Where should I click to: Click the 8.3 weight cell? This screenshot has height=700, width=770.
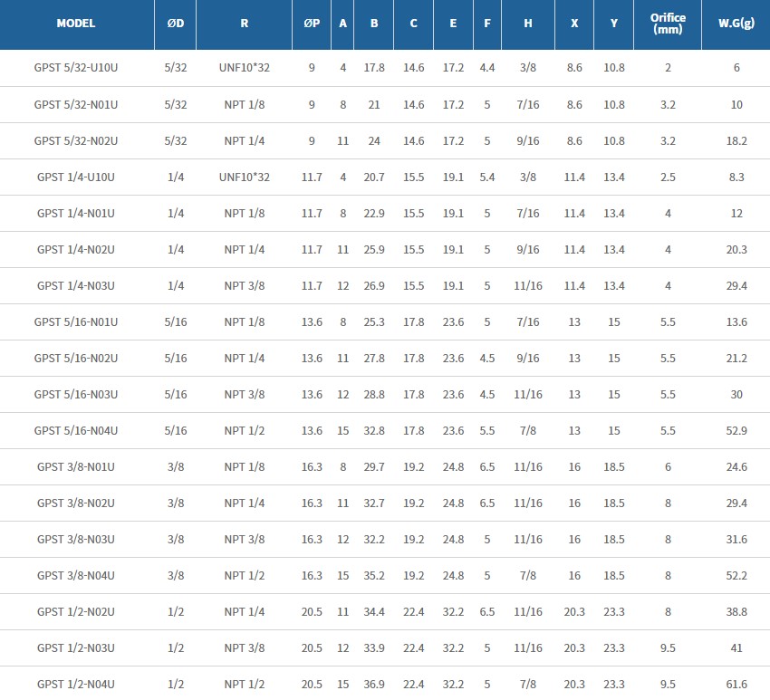736,177
